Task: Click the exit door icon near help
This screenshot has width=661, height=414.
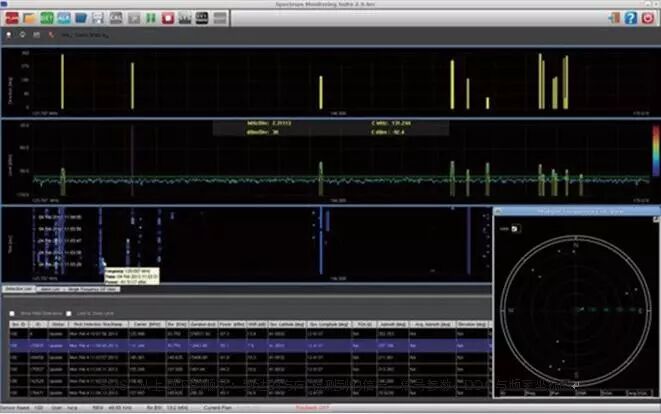Action: click(x=614, y=18)
